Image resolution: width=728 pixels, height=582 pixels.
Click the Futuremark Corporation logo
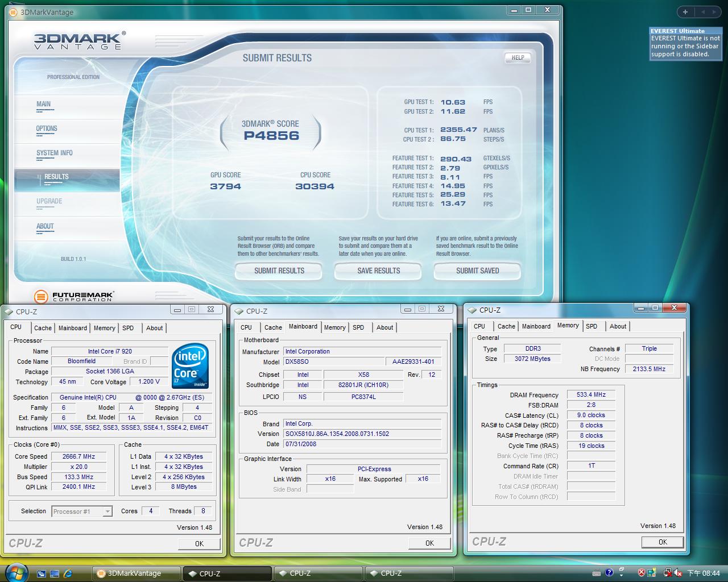74,296
